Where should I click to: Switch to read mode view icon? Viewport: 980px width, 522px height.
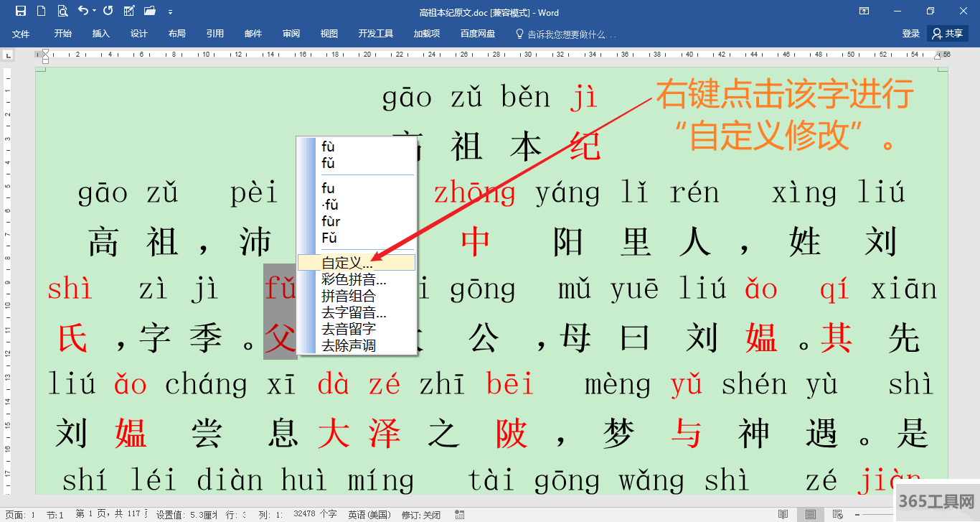[783, 515]
